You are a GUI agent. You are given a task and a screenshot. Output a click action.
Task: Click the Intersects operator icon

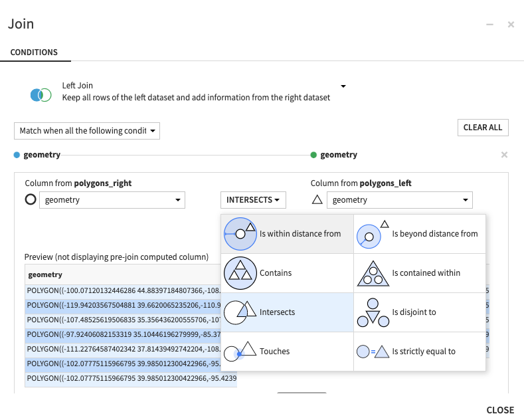pos(240,312)
